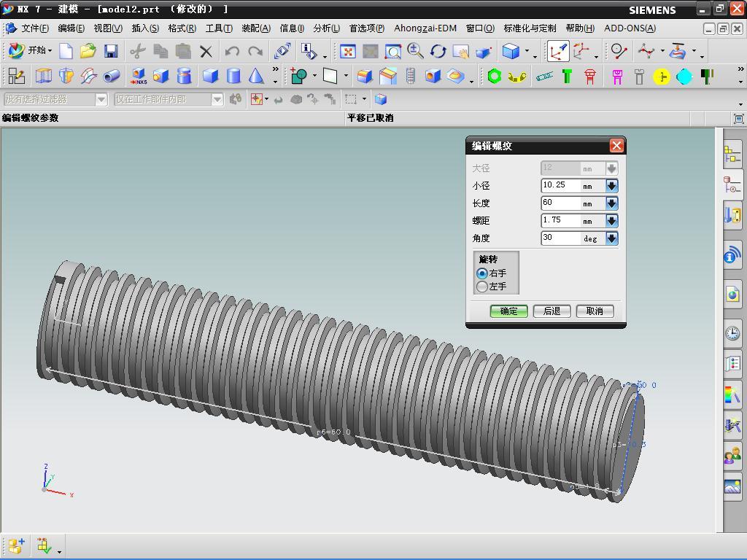Save the part with the floppy icon
The height and width of the screenshot is (560, 747).
(x=111, y=51)
